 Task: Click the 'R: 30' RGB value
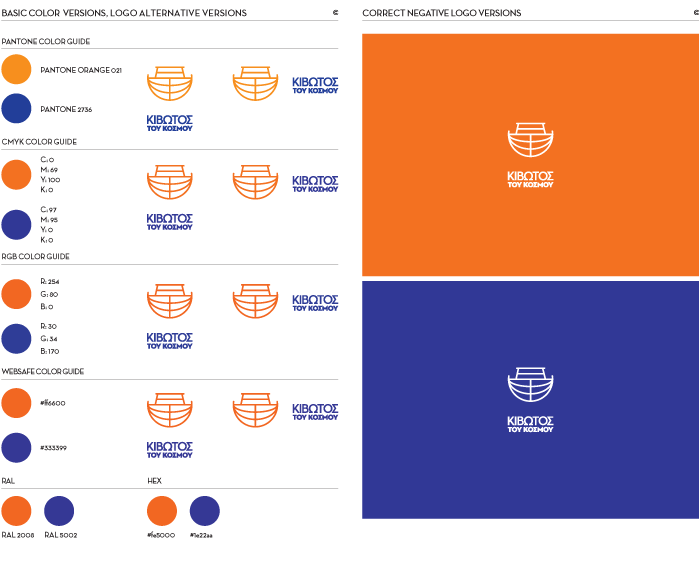[49, 326]
